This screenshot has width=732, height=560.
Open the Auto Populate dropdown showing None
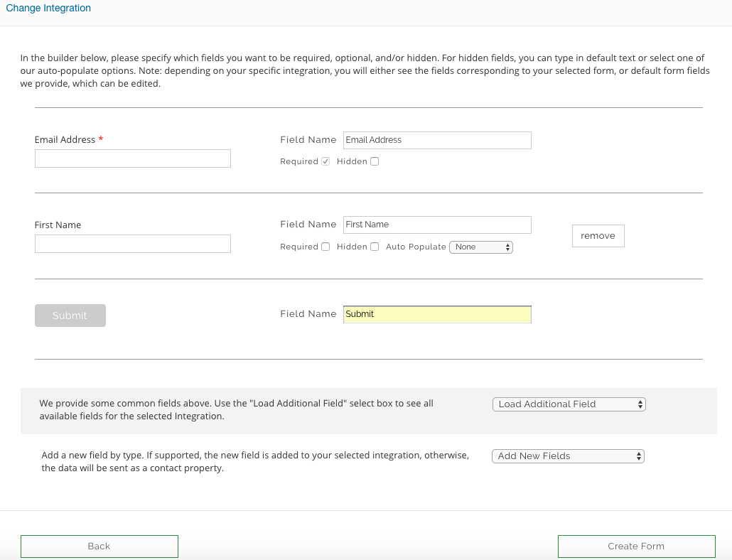click(481, 247)
